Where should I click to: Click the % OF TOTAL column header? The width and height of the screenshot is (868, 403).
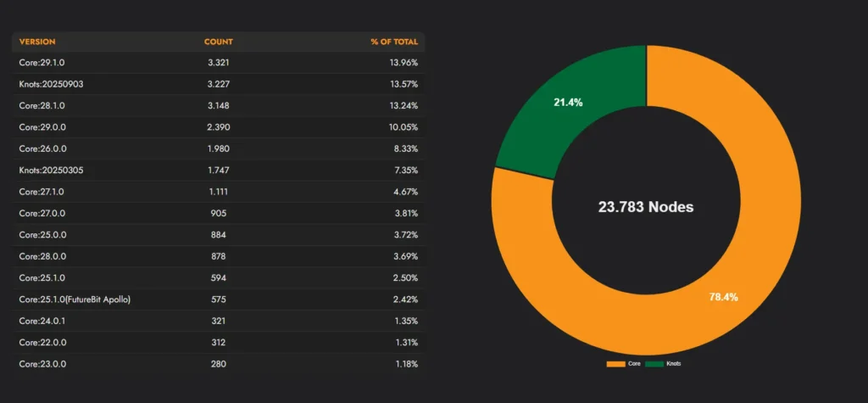(x=393, y=42)
